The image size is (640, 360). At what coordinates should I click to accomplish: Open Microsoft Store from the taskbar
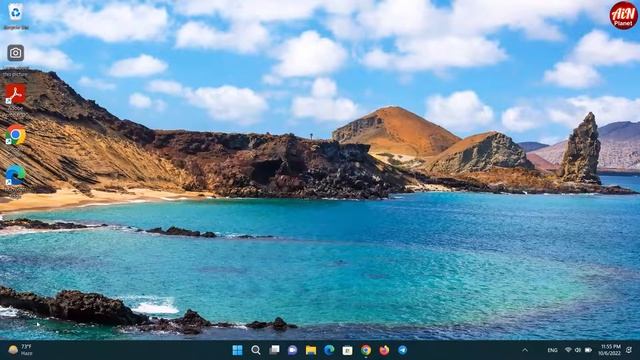(347, 350)
